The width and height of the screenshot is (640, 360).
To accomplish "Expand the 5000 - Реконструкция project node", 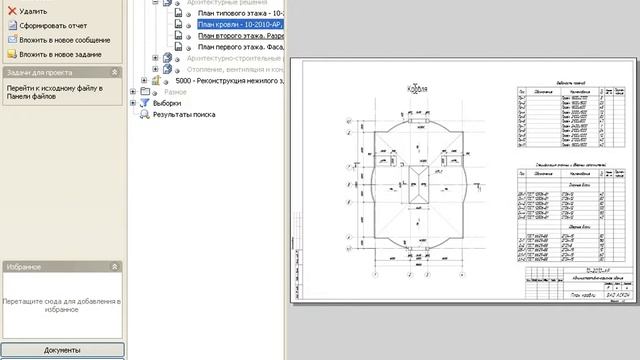I will [144, 80].
